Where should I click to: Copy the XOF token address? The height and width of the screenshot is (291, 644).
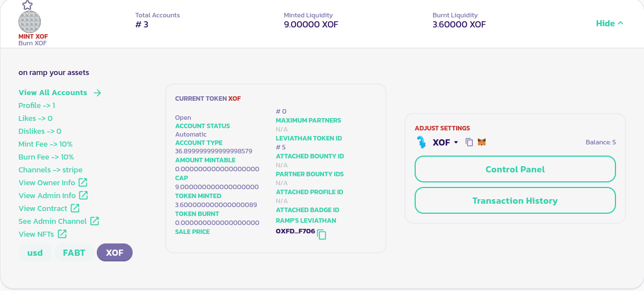tap(469, 142)
